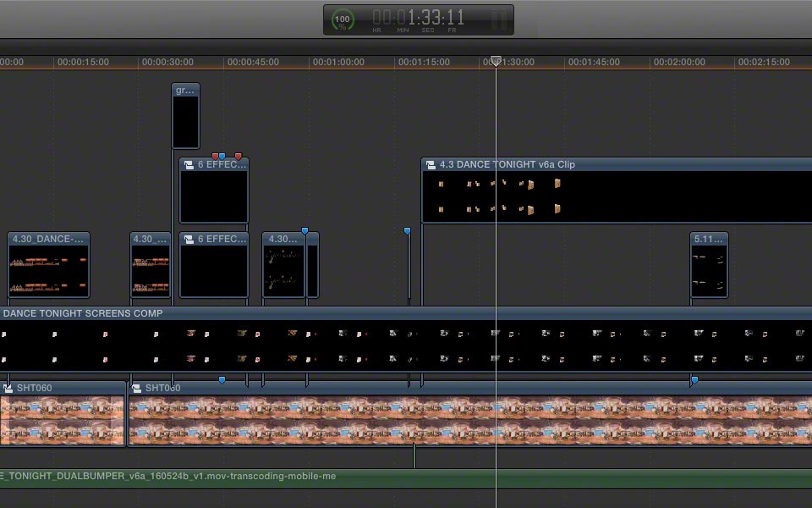The image size is (812, 508).
Task: Click the 00:01:15:00 ruler label
Action: pyautogui.click(x=424, y=62)
